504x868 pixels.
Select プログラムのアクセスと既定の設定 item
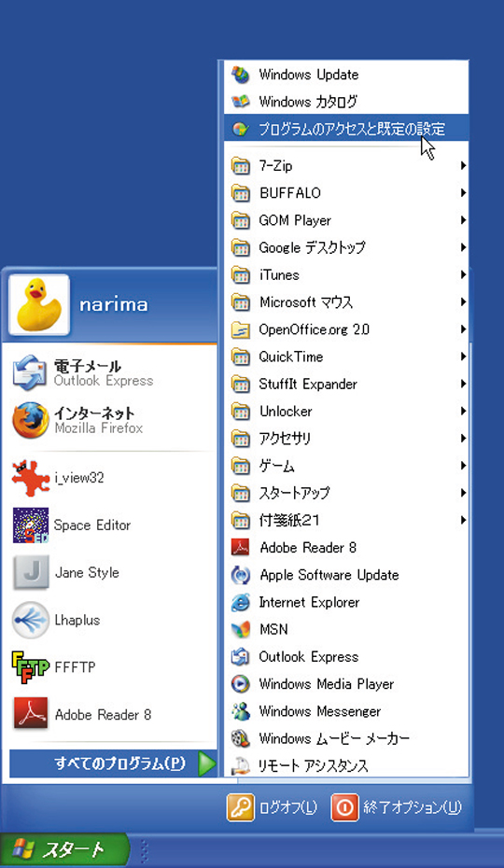tap(346, 129)
